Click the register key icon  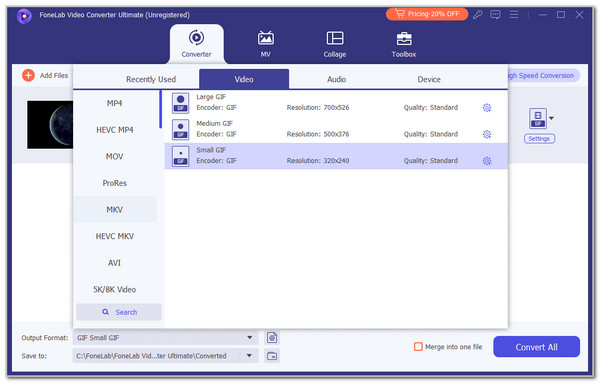tap(478, 15)
